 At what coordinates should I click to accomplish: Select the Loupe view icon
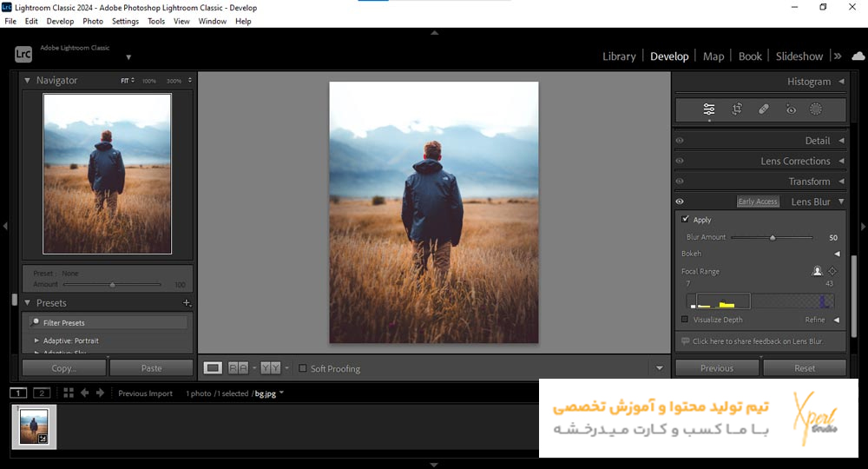pos(213,367)
